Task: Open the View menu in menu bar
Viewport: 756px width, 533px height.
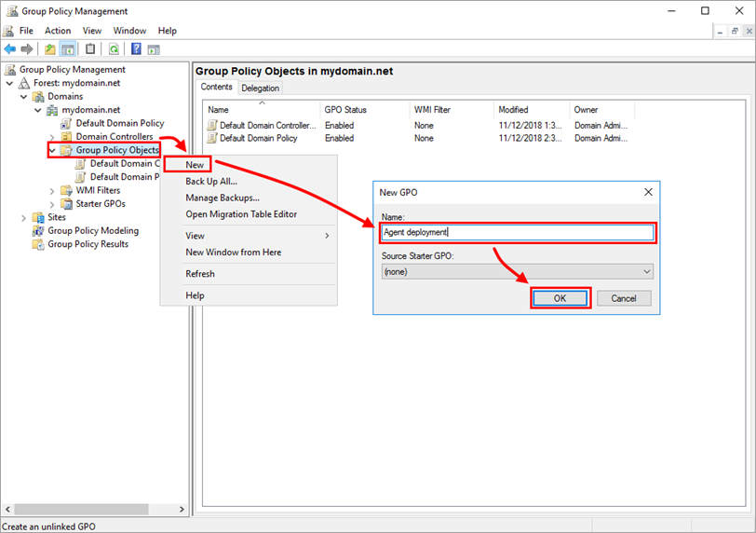Action: (x=92, y=31)
